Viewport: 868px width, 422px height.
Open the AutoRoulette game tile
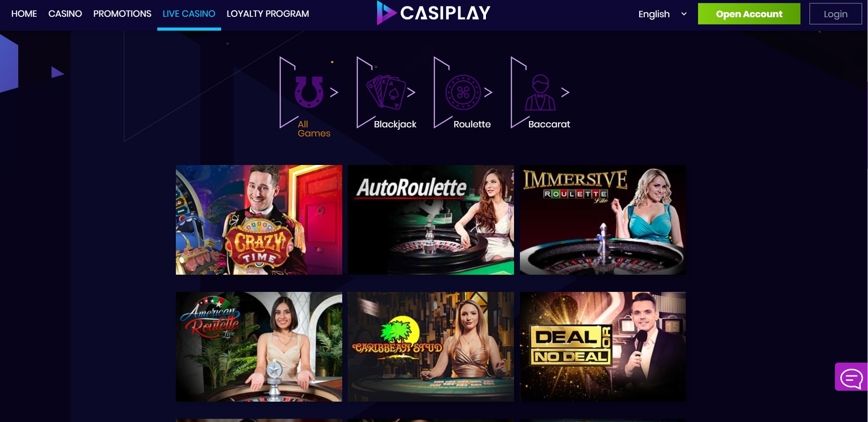(x=431, y=220)
